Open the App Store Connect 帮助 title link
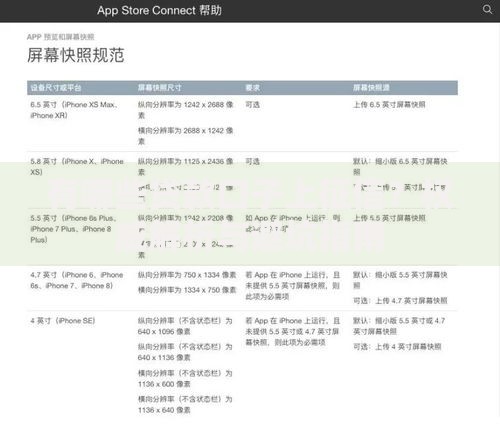 coord(159,10)
